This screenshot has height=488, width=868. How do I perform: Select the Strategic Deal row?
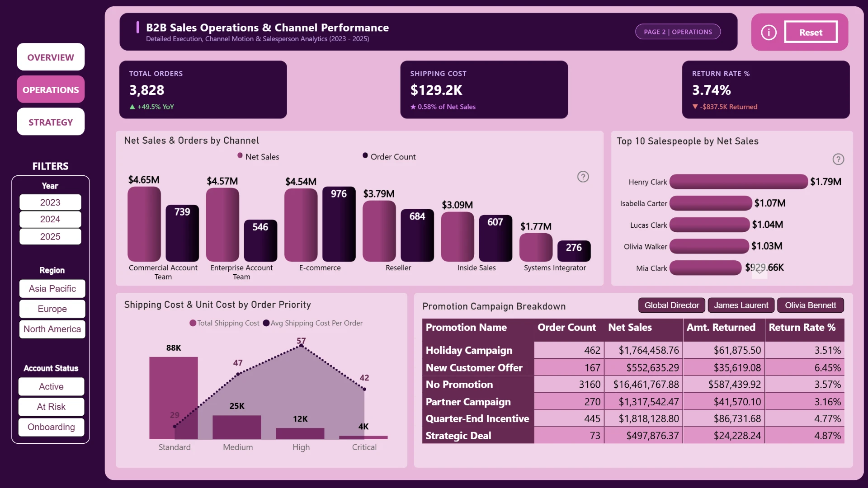633,436
